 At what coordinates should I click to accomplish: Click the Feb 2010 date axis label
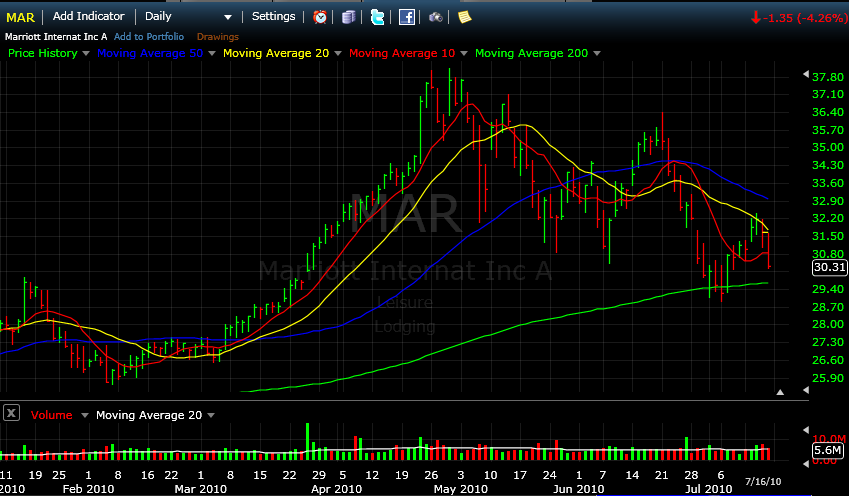(88, 489)
